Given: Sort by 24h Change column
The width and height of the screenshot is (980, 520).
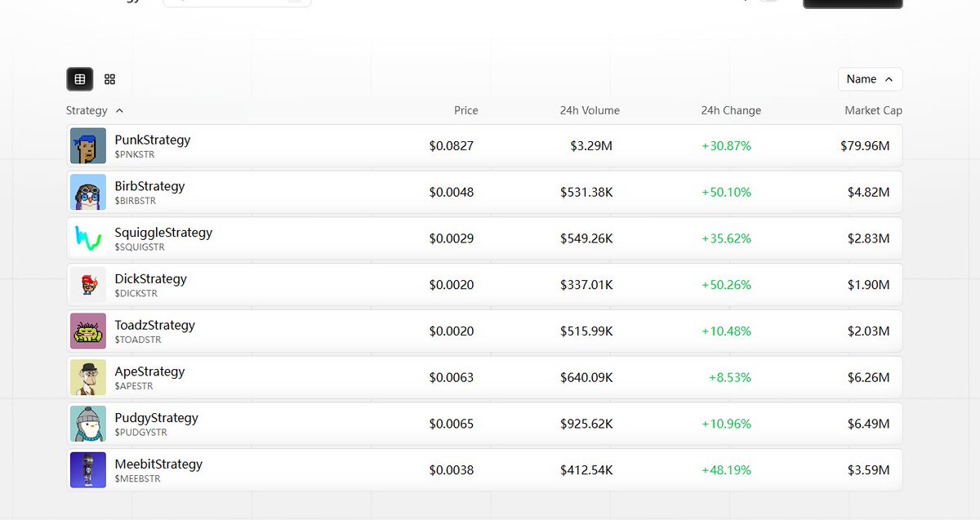Looking at the screenshot, I should pos(730,110).
